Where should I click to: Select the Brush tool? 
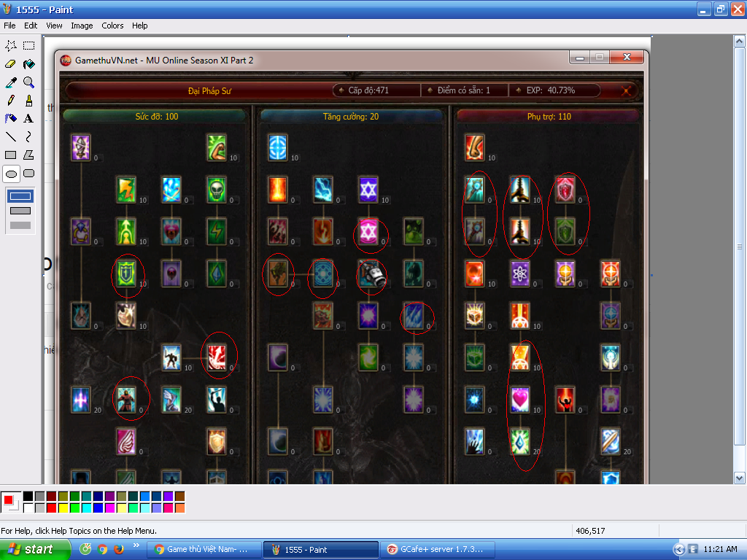click(x=29, y=101)
